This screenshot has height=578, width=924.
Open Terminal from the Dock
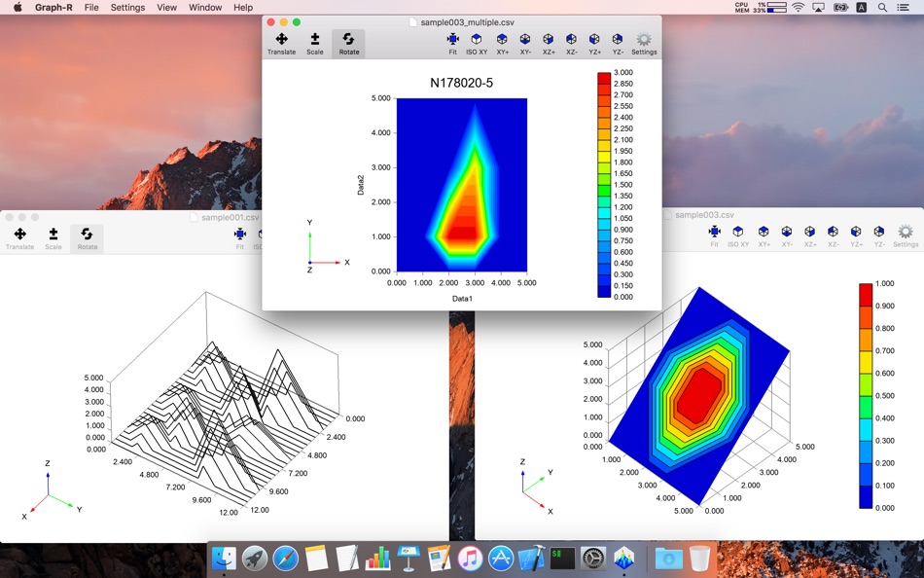(x=562, y=558)
